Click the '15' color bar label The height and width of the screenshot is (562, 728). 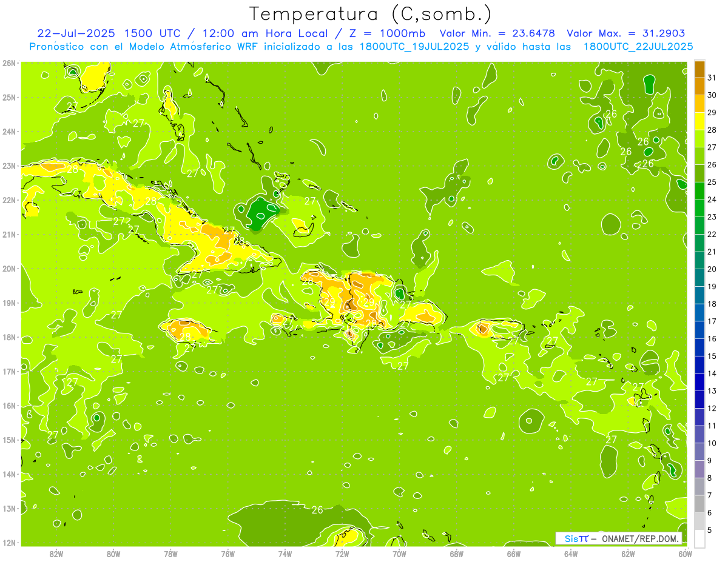pos(712,356)
